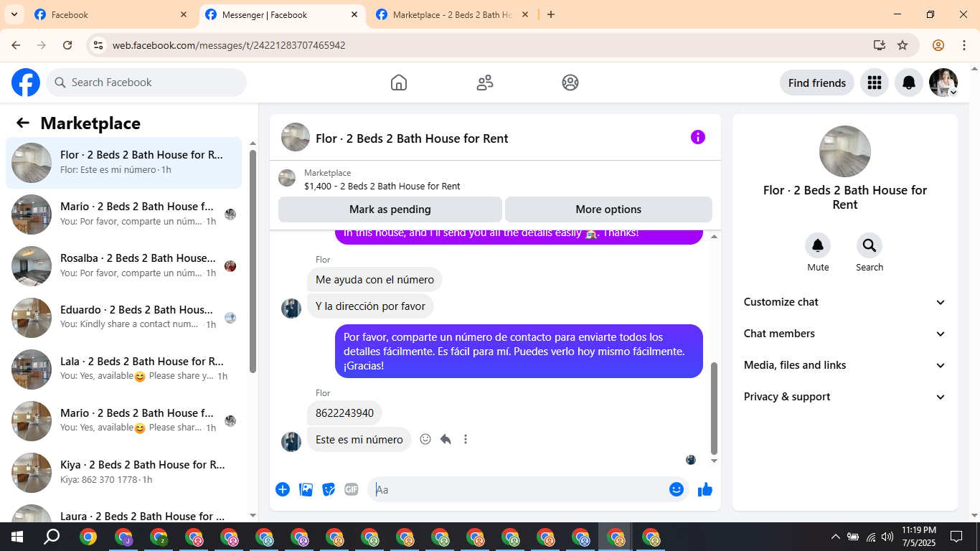Open the Chrome profile icon

coord(938,45)
